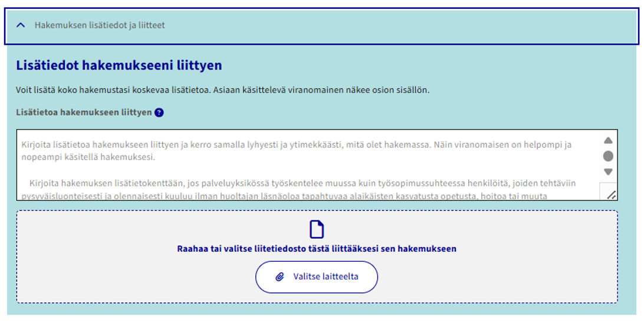Click the 'Voit lisätä koko hakemustasi' description text

(222, 90)
